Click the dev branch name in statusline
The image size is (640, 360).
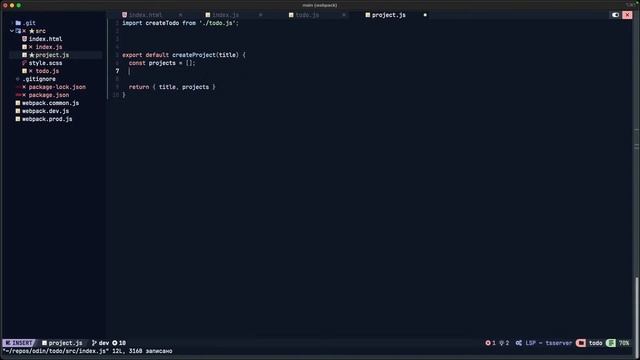tap(104, 343)
